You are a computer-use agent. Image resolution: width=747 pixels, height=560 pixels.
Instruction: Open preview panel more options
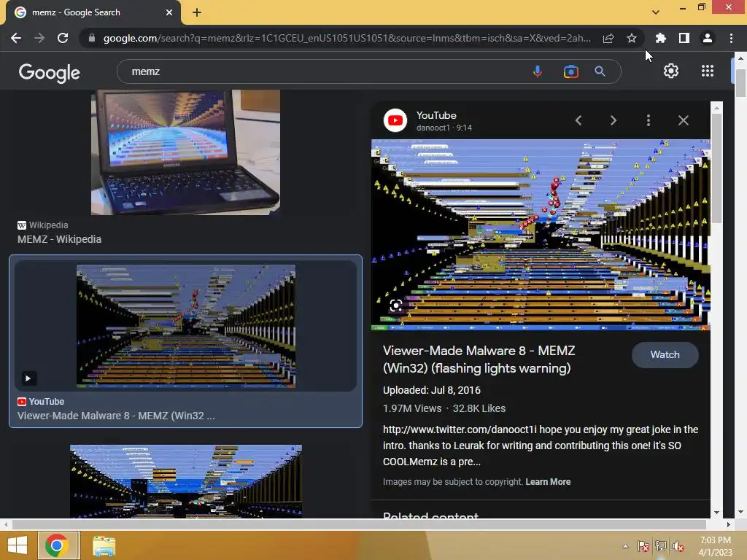[x=648, y=120]
